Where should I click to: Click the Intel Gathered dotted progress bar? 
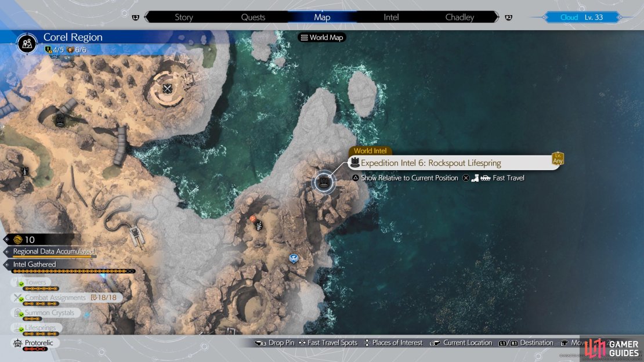[74, 271]
